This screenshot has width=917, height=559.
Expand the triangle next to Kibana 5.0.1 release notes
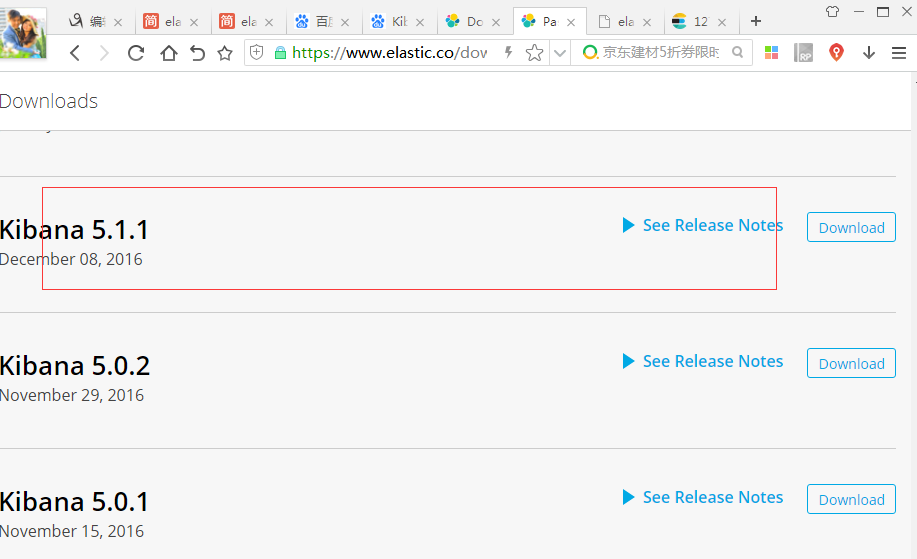[x=629, y=497]
